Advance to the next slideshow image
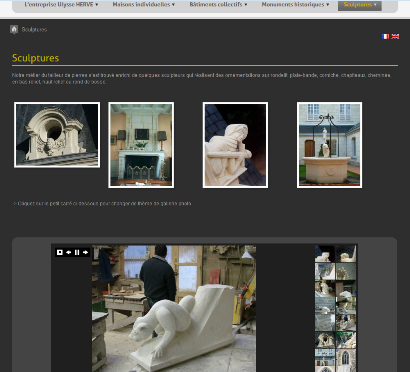Screen dimensions: 410x372 point(86,252)
